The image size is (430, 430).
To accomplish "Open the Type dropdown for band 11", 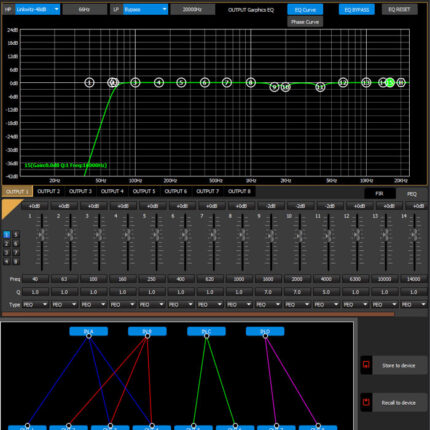I will (327, 304).
